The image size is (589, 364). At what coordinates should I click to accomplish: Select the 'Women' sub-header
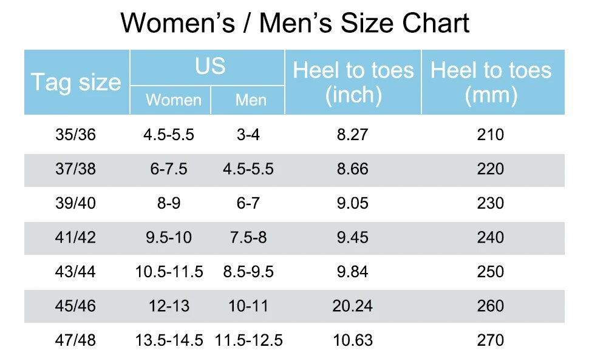[171, 100]
